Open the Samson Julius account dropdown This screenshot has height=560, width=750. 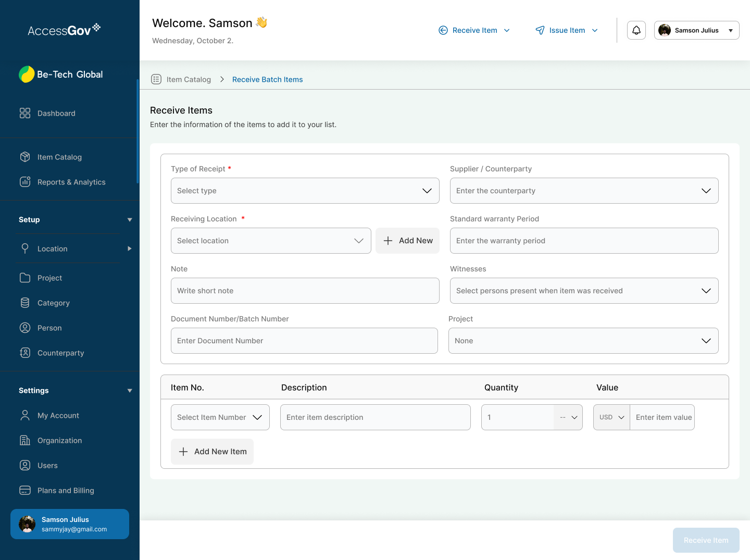pos(697,30)
